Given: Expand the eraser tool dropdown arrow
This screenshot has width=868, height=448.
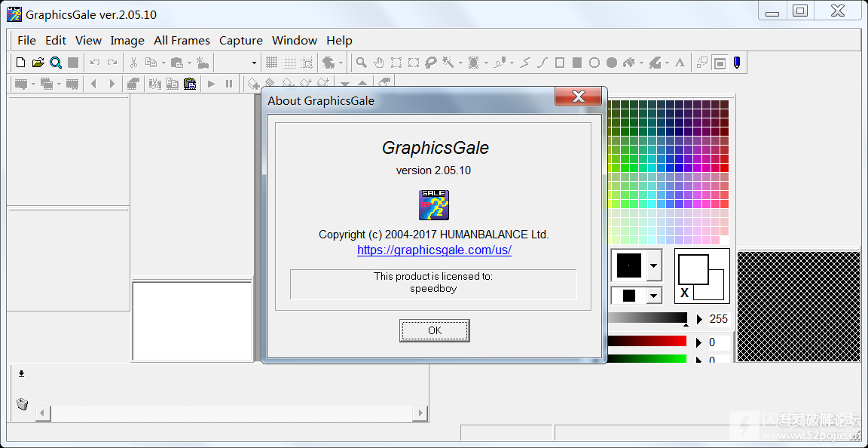Looking at the screenshot, I should coord(667,63).
